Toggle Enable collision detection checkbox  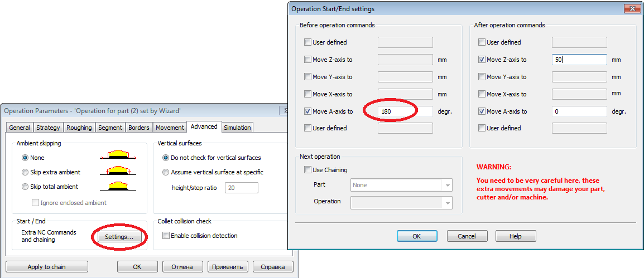point(166,236)
